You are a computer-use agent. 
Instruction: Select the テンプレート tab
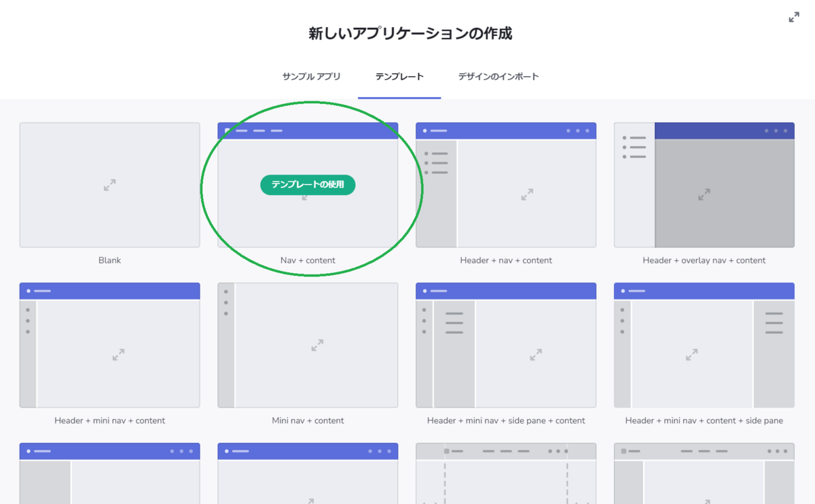tap(399, 76)
